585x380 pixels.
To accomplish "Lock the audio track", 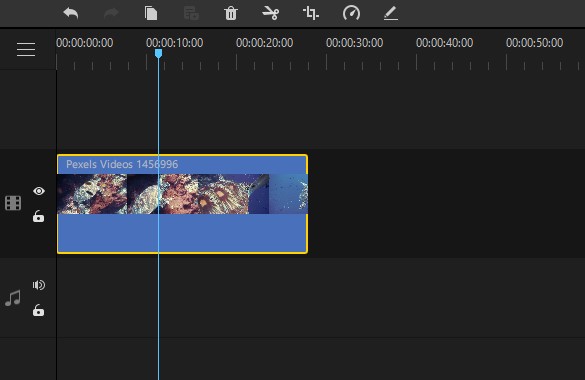I will tap(38, 310).
